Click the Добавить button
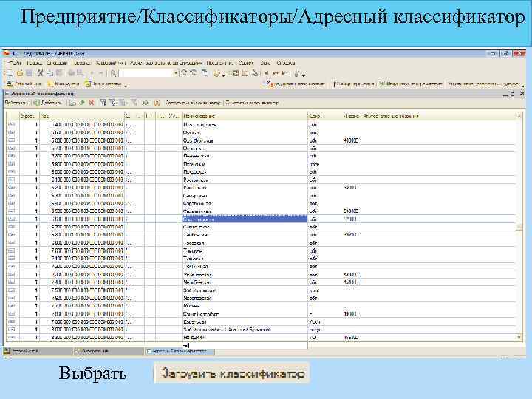This screenshot has height=399, width=532. [48, 103]
